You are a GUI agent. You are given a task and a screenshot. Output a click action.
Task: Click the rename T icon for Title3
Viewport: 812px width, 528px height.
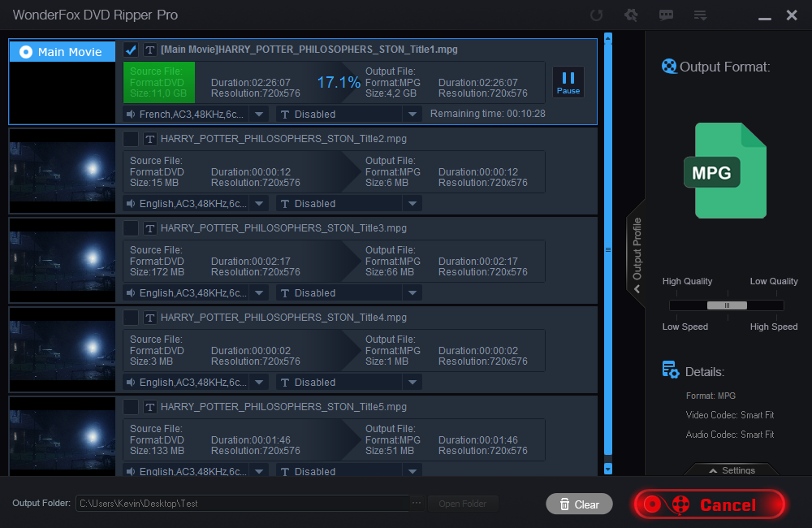click(x=149, y=228)
